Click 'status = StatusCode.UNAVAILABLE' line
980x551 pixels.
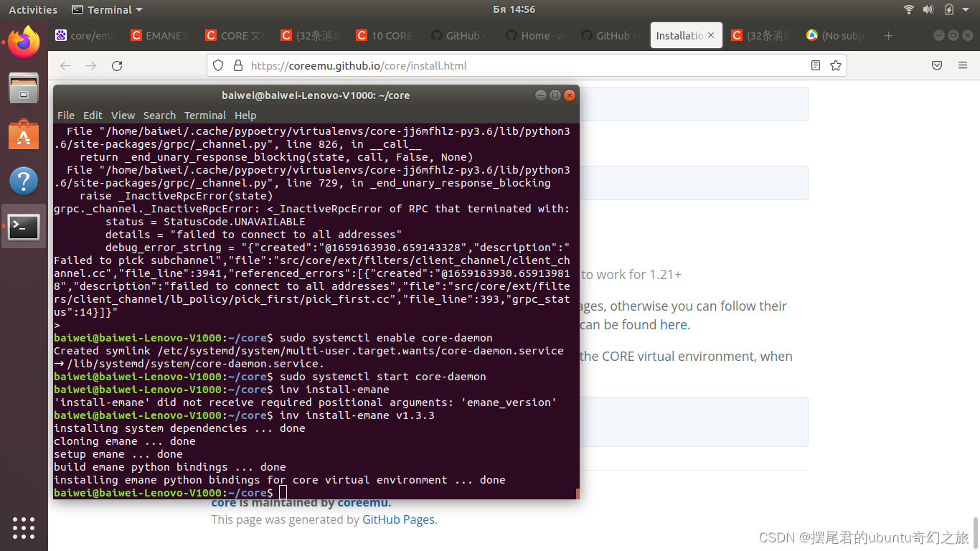205,222
